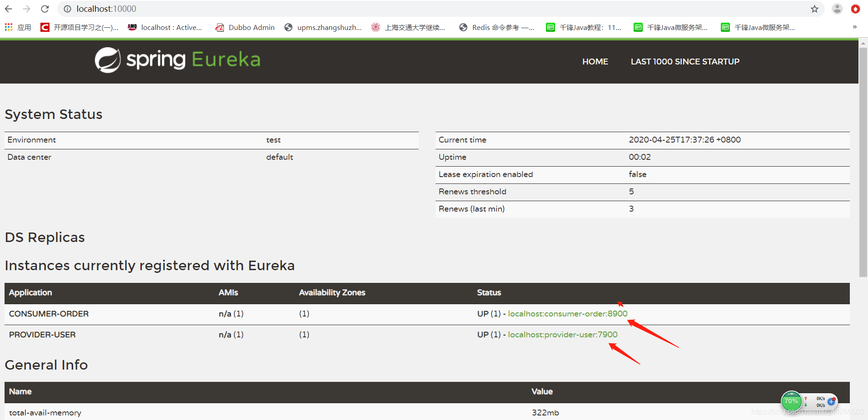
Task: Click the AMIs column header
Action: point(228,292)
